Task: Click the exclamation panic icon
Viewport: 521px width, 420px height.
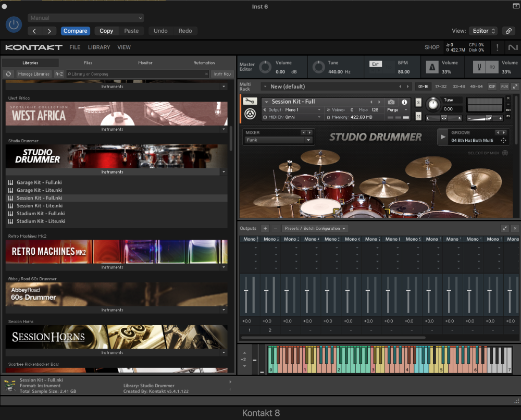Action: 497,47
